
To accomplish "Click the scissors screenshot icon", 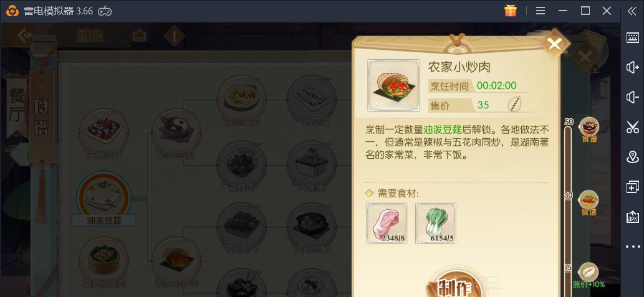I will (x=633, y=127).
